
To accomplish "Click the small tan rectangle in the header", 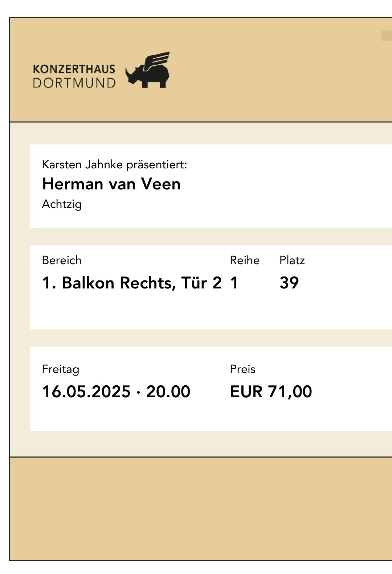I will [x=387, y=36].
